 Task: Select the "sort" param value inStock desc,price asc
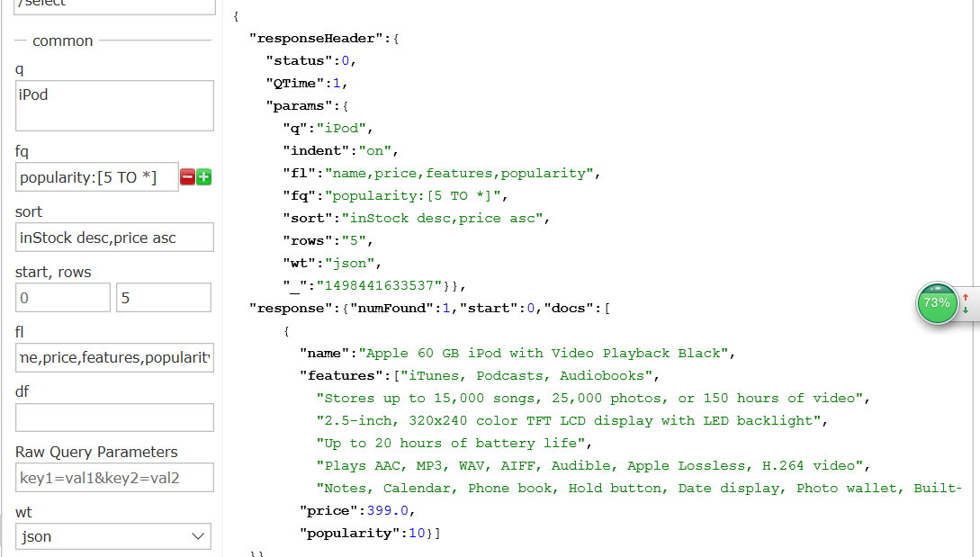click(x=442, y=218)
